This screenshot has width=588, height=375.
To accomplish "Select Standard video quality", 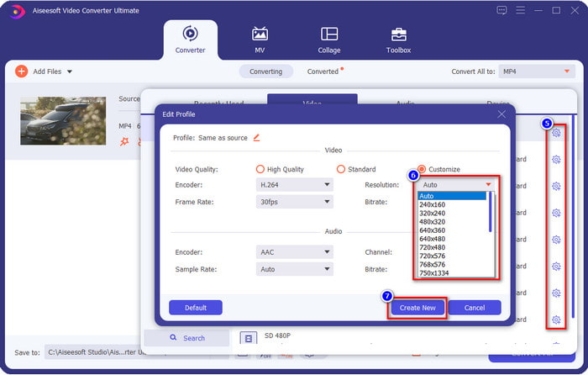I will pyautogui.click(x=340, y=169).
